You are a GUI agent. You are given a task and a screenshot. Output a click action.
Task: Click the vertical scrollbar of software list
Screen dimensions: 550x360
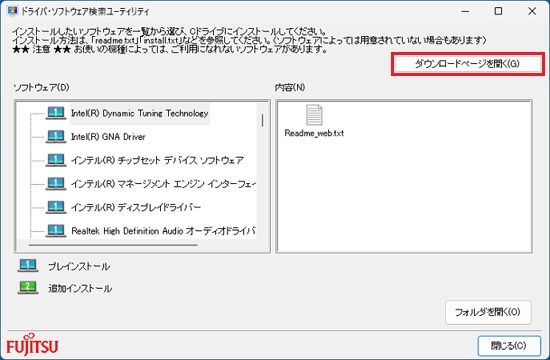pos(262,120)
